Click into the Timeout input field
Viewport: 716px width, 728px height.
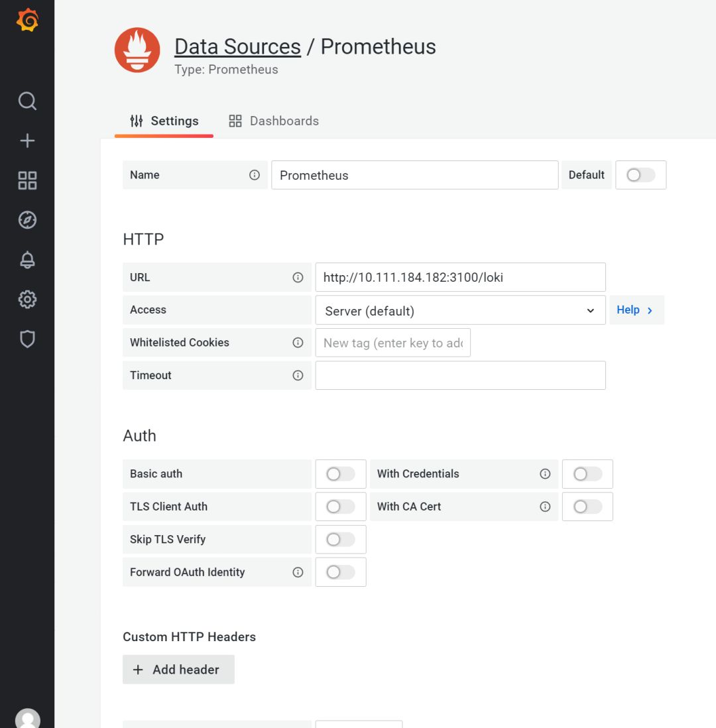[x=460, y=375]
